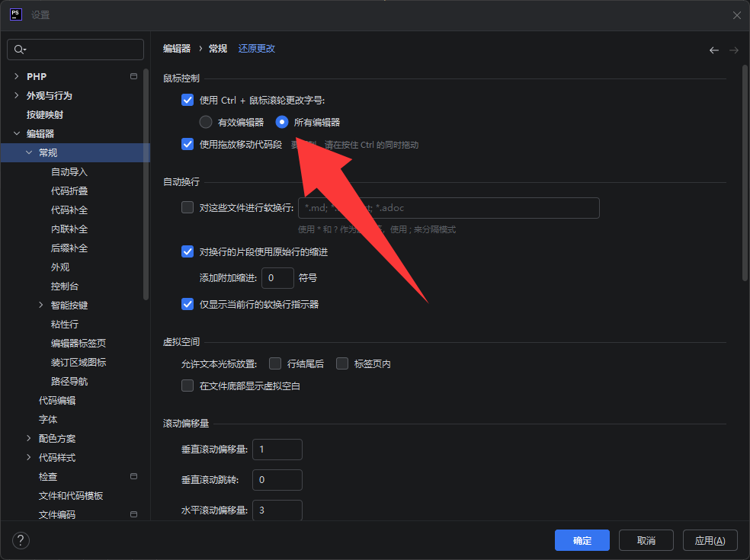Click the 还原更改 link
The height and width of the screenshot is (560, 750).
tap(257, 49)
